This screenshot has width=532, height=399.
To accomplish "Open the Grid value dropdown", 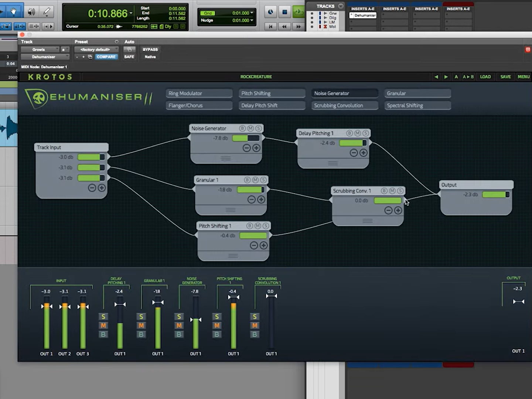I will click(x=252, y=13).
